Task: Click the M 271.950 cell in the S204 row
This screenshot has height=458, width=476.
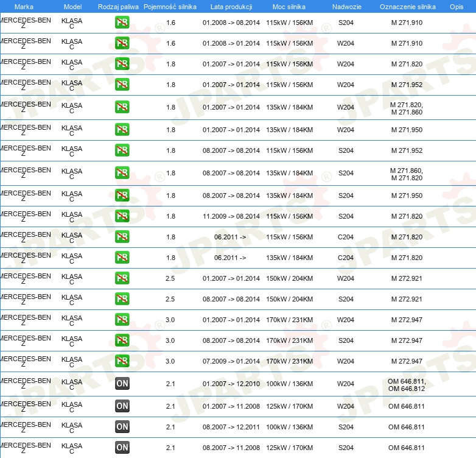Action: pos(407,196)
